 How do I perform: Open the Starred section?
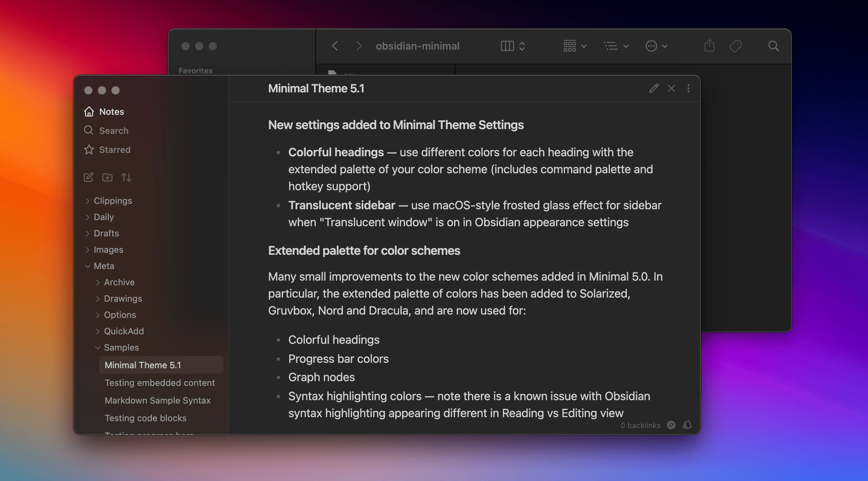pyautogui.click(x=115, y=150)
